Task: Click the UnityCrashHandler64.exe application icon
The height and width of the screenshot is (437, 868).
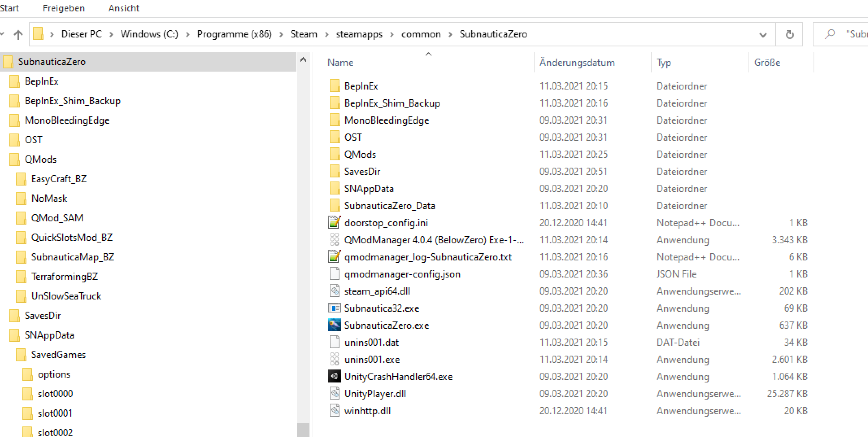Action: pos(334,376)
